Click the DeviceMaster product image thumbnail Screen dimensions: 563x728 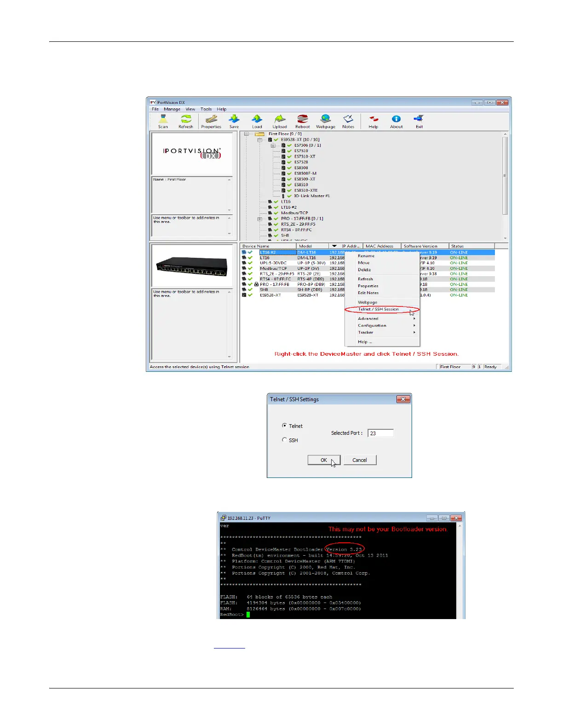(191, 266)
